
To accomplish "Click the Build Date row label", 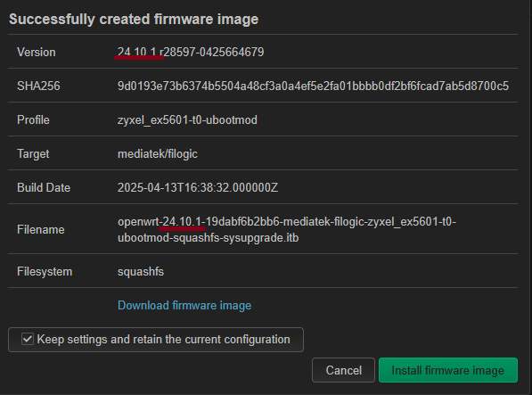I will point(44,187).
